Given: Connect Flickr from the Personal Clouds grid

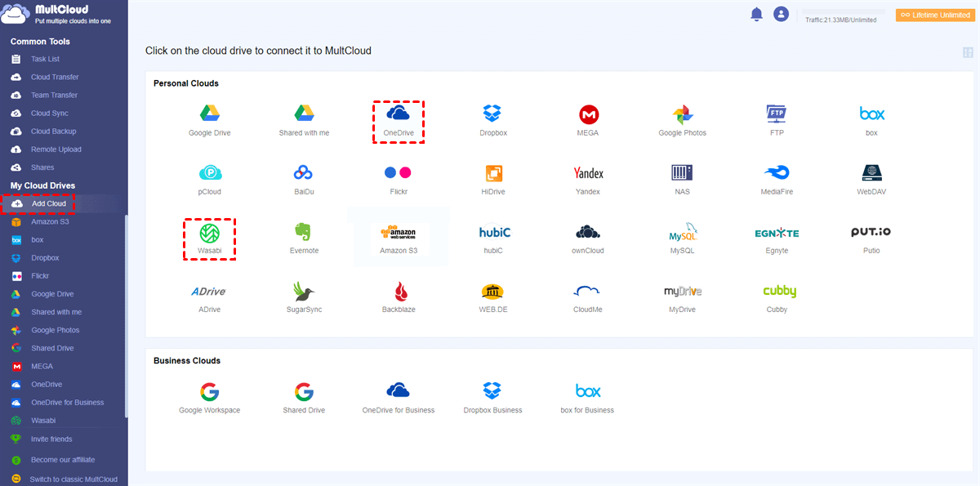Looking at the screenshot, I should click(398, 179).
